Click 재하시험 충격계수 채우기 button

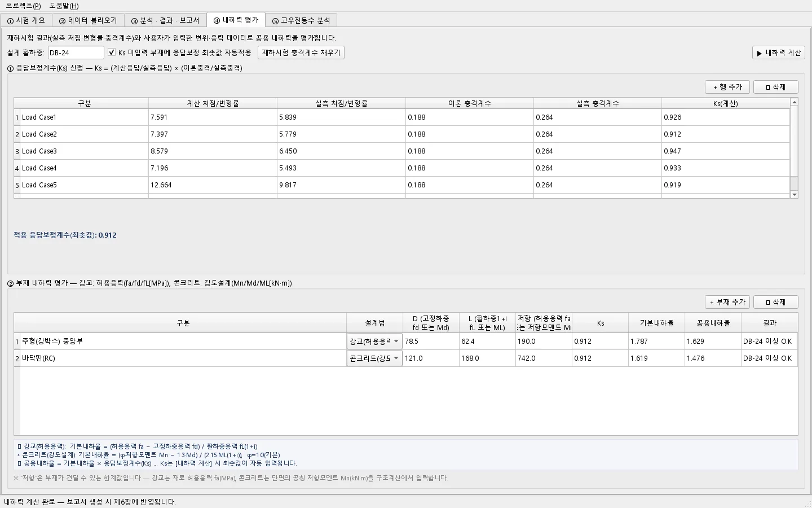[x=301, y=52]
